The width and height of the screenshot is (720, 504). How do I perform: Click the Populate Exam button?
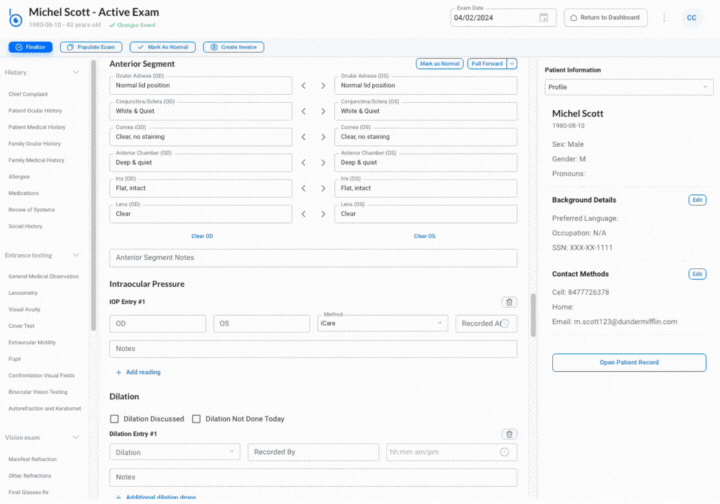[91, 47]
